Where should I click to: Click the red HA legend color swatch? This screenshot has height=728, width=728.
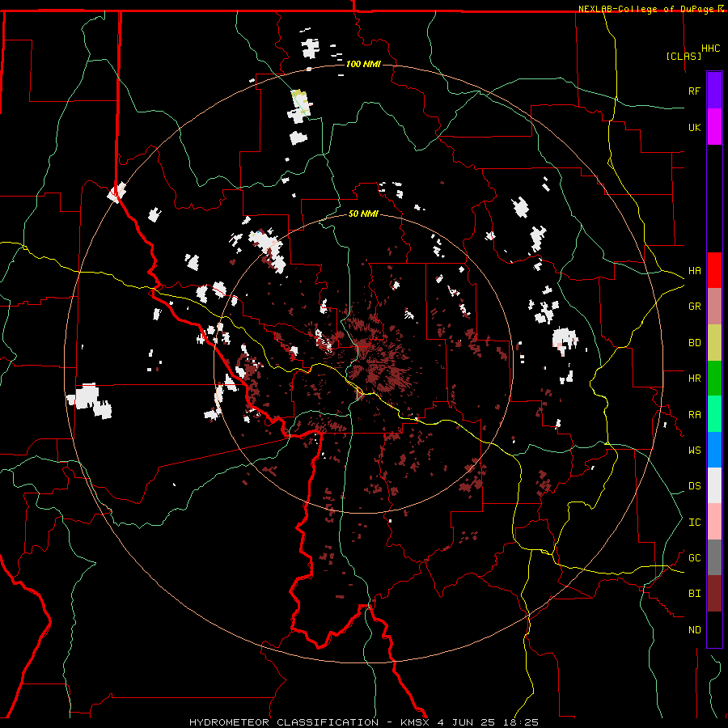click(x=714, y=270)
